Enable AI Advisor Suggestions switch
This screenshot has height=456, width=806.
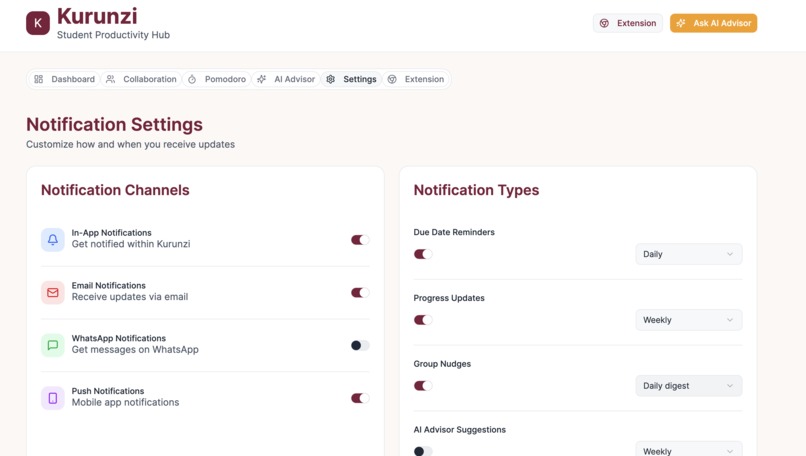[423, 451]
